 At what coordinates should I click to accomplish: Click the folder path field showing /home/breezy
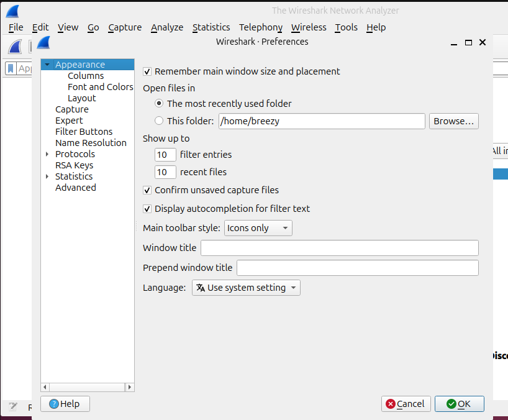tap(322, 121)
